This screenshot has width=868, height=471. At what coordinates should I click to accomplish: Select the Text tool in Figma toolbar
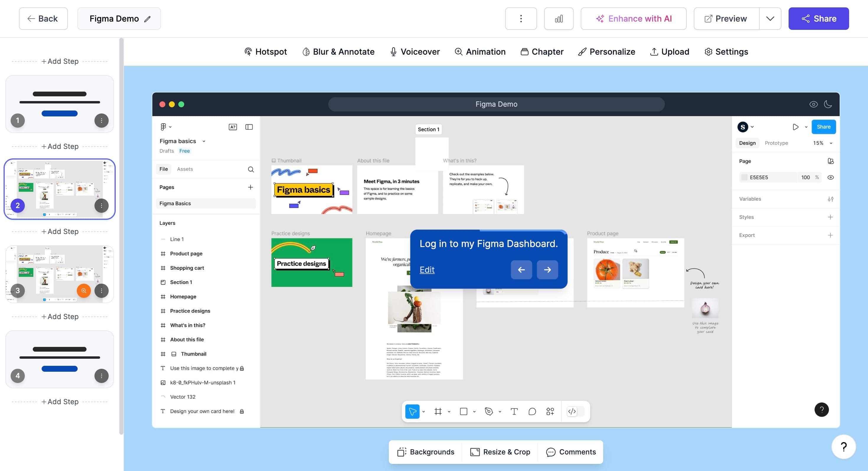tap(514, 411)
